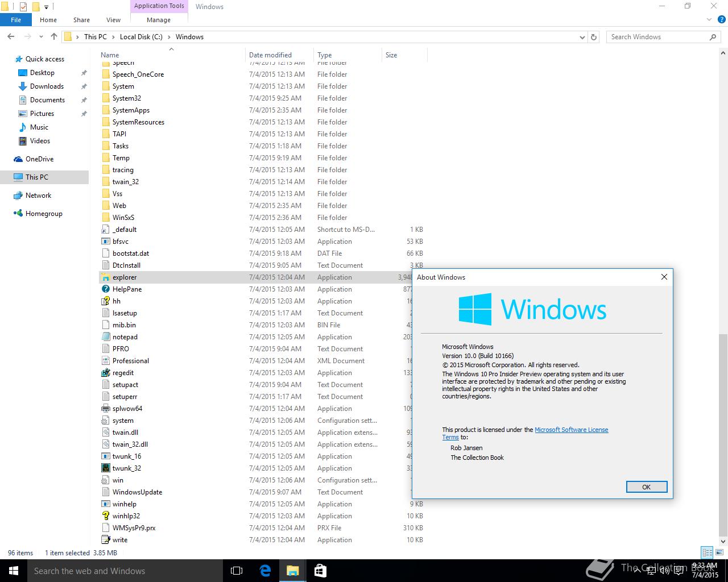Launch Edge browser from taskbar

tap(265, 571)
